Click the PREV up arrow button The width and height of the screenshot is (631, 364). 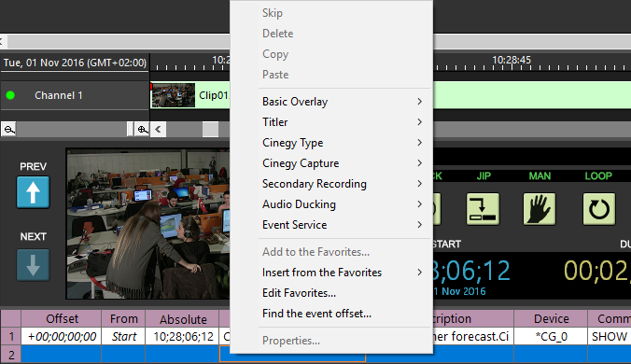33,192
